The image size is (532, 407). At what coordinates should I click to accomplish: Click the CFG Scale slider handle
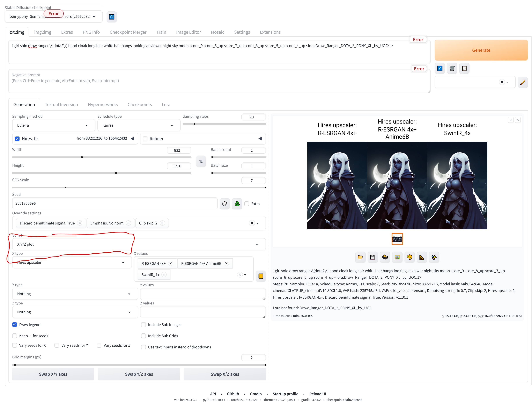[66, 187]
